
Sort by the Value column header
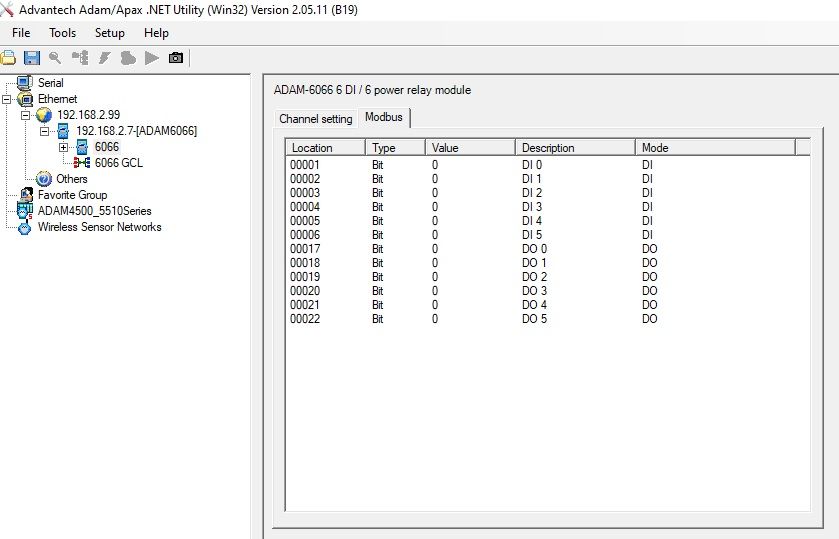(470, 148)
